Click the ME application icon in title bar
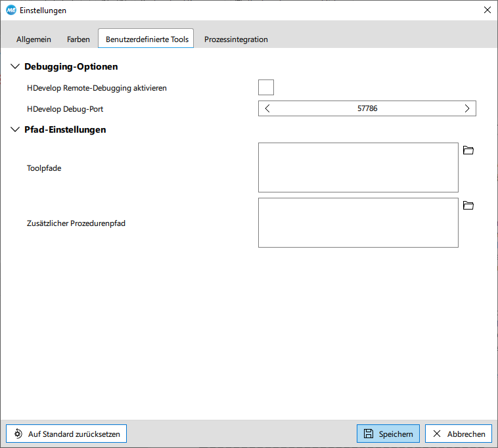This screenshot has height=448, width=498. click(11, 11)
